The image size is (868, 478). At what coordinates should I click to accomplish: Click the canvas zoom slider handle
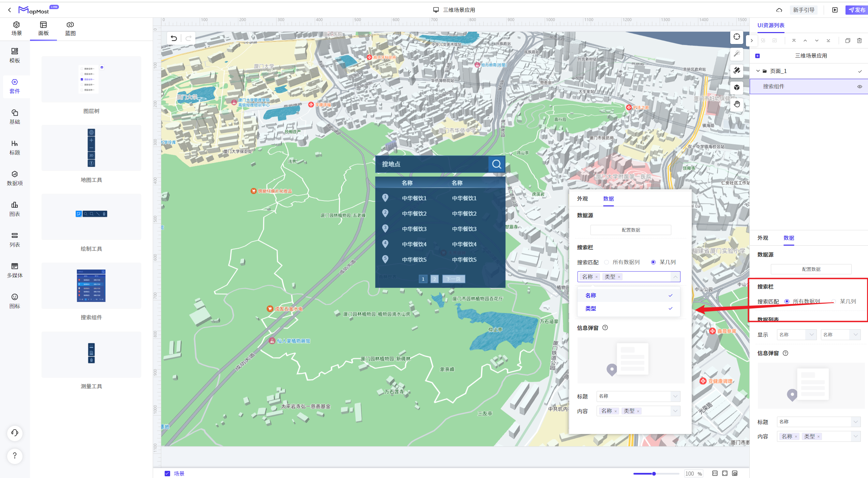pyautogui.click(x=654, y=474)
